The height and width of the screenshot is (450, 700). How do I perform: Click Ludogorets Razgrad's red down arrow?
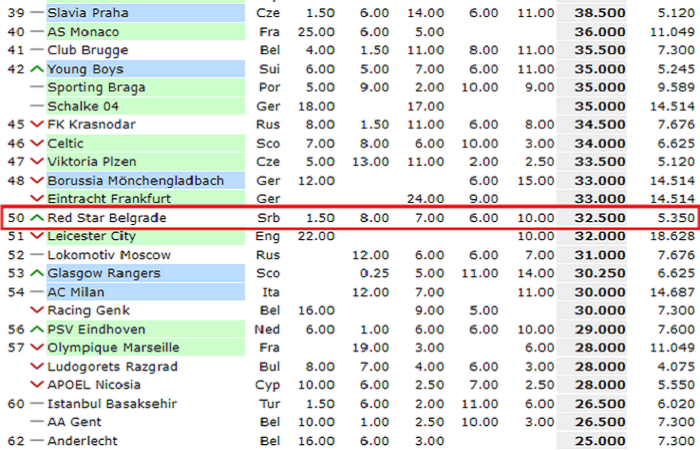pyautogui.click(x=37, y=367)
